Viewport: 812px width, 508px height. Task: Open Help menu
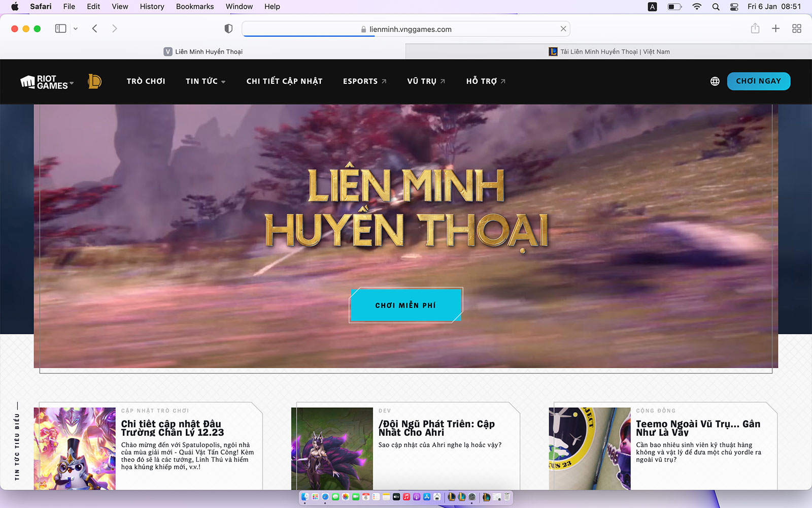pyautogui.click(x=272, y=7)
